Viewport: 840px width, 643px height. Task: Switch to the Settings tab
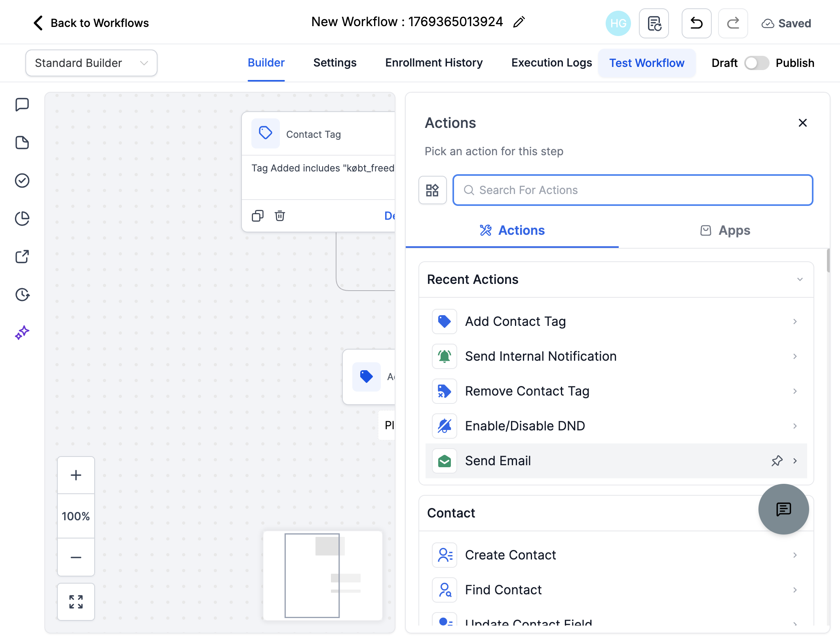(x=335, y=63)
